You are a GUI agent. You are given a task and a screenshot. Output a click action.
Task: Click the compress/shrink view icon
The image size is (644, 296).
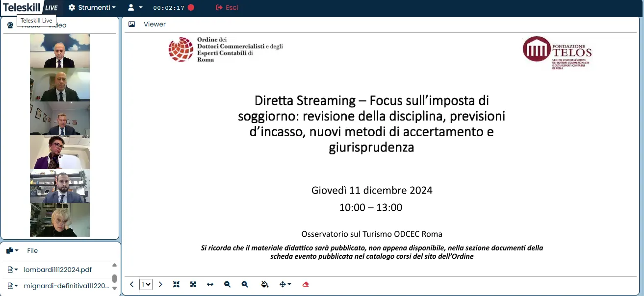tap(177, 284)
